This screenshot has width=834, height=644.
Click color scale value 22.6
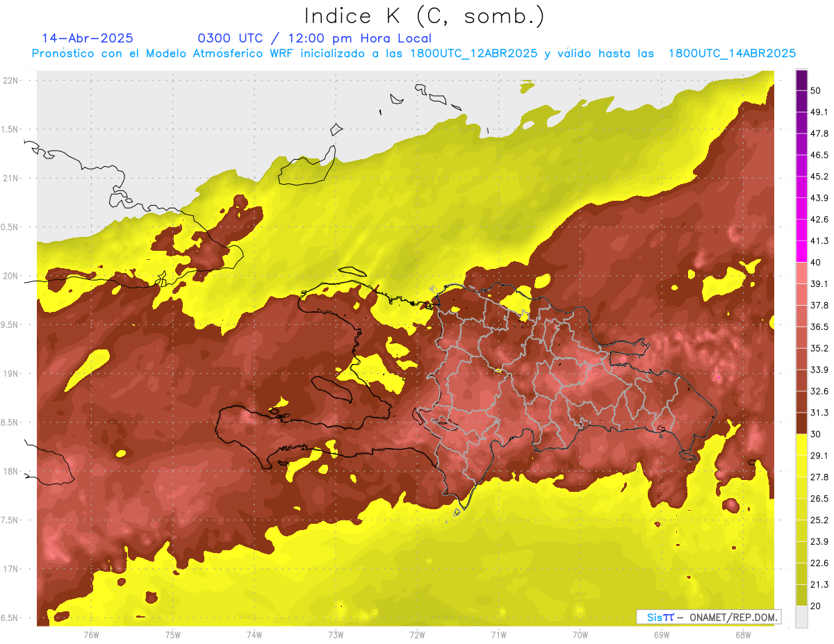click(819, 563)
